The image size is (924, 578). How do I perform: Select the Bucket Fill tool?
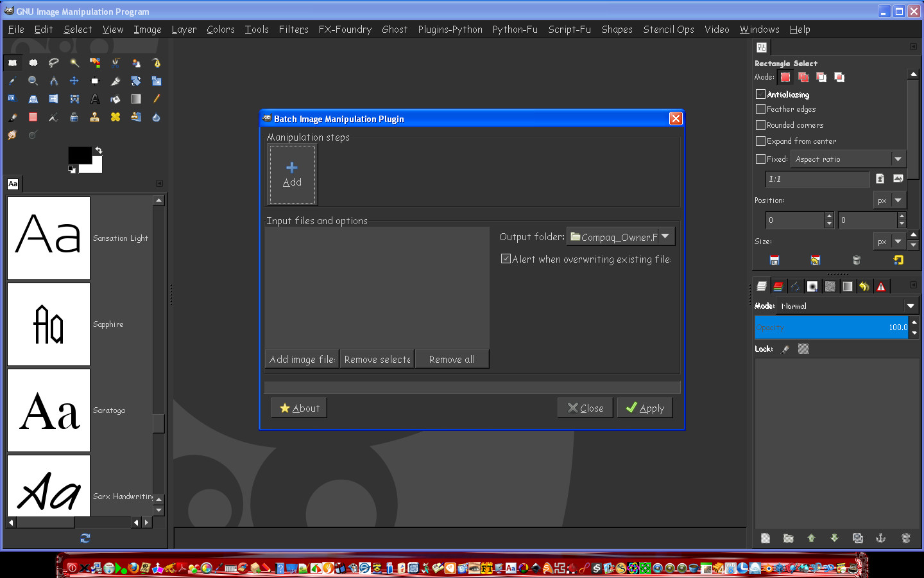tap(115, 99)
